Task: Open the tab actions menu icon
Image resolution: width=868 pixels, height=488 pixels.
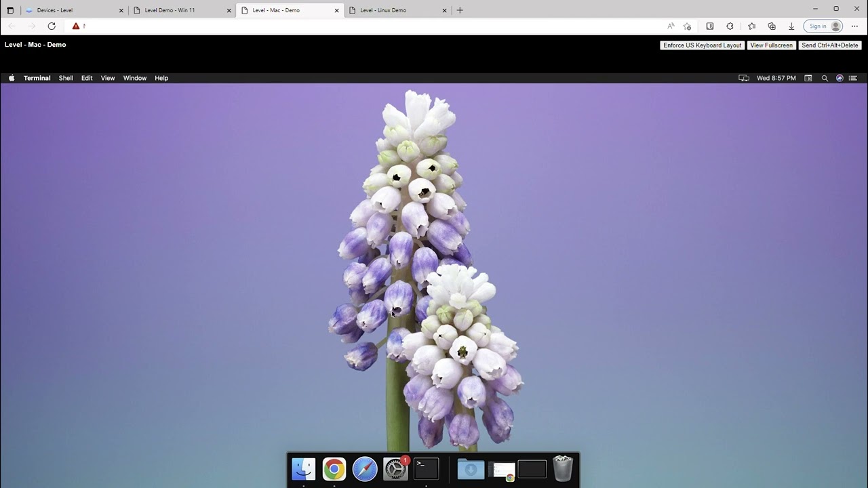Action: (x=10, y=10)
